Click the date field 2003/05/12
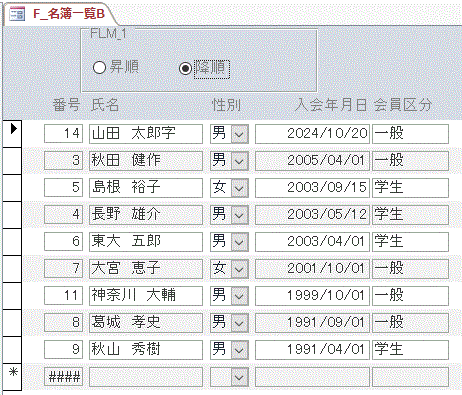The height and width of the screenshot is (395, 462). click(312, 215)
